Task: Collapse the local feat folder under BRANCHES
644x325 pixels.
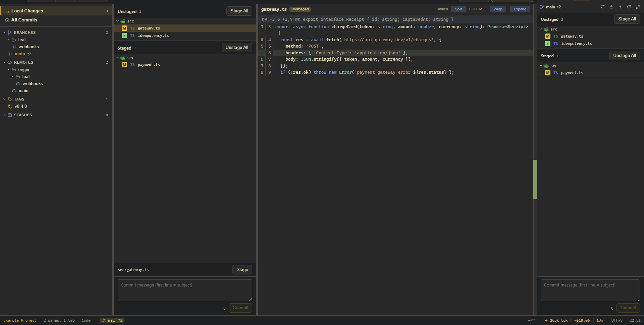Action: pos(8,40)
